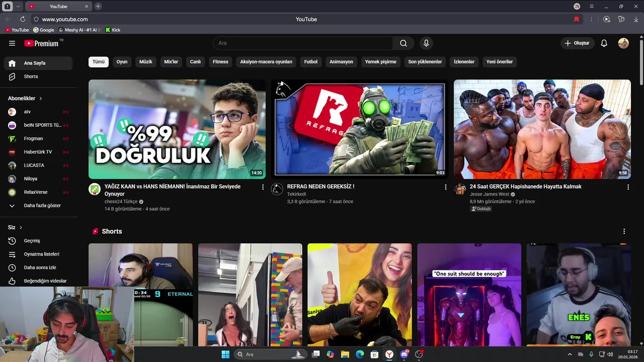
Task: Click the Jesse James West channel name
Action: tap(490, 194)
